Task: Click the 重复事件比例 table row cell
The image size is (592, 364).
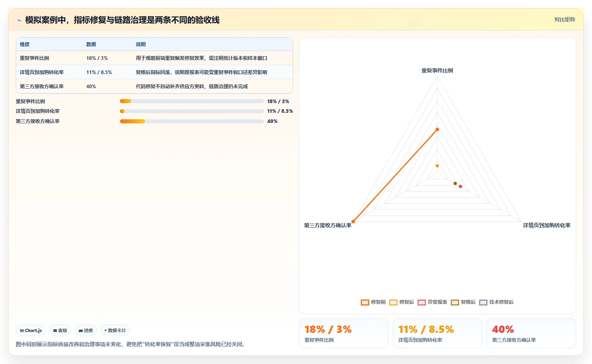Action: point(34,58)
